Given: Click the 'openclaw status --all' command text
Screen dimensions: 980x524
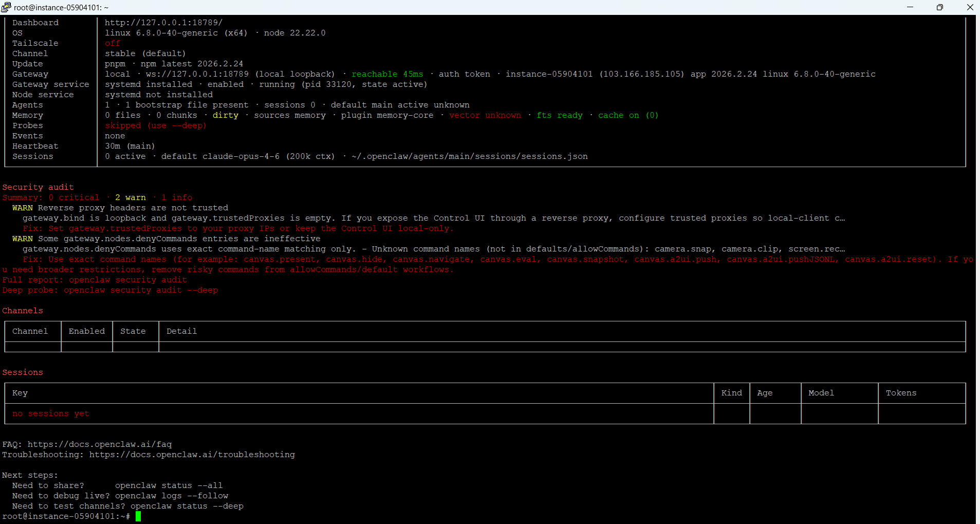Looking at the screenshot, I should 169,485.
